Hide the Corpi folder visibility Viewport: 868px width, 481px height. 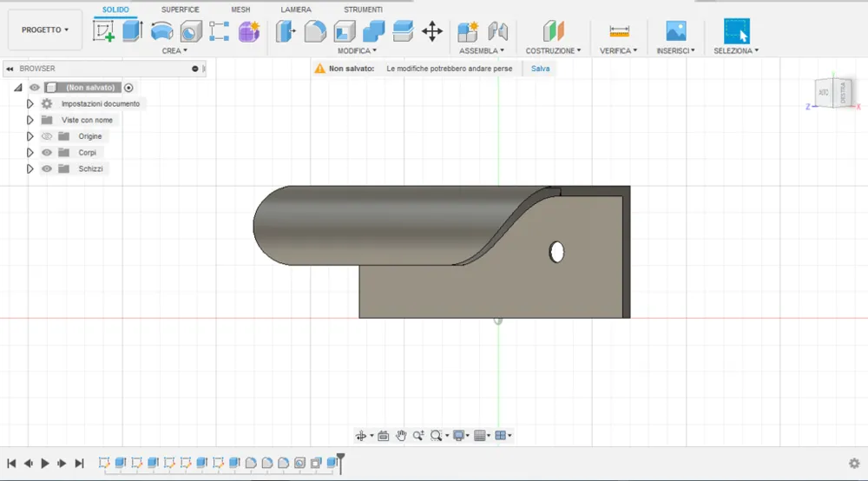[47, 152]
